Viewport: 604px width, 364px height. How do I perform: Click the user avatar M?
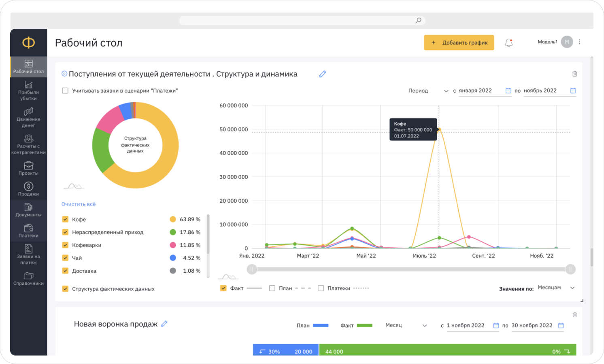[x=567, y=42]
